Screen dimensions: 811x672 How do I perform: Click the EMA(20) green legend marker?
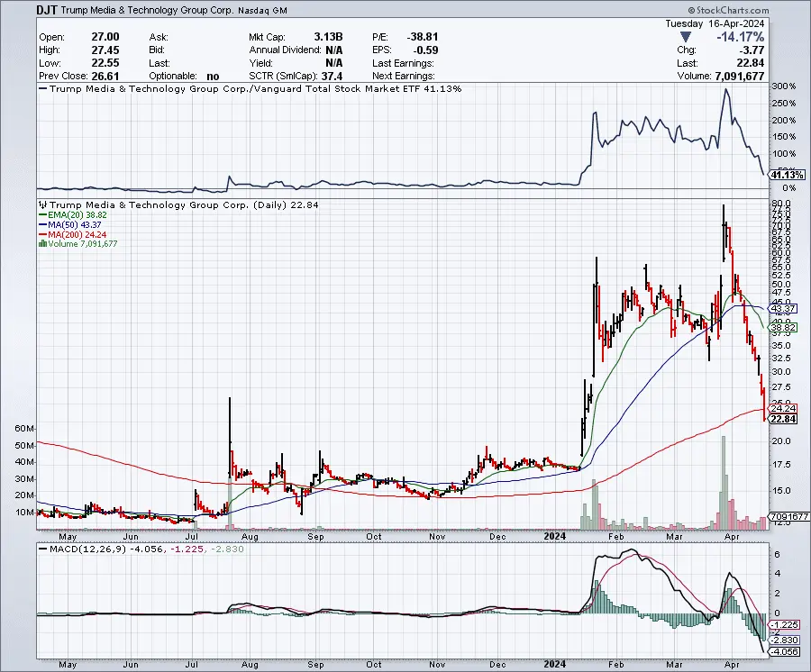pos(40,214)
